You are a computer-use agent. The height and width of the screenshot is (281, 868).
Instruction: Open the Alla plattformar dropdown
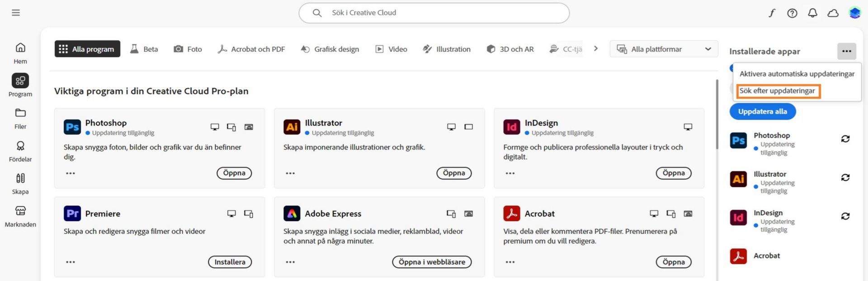664,49
